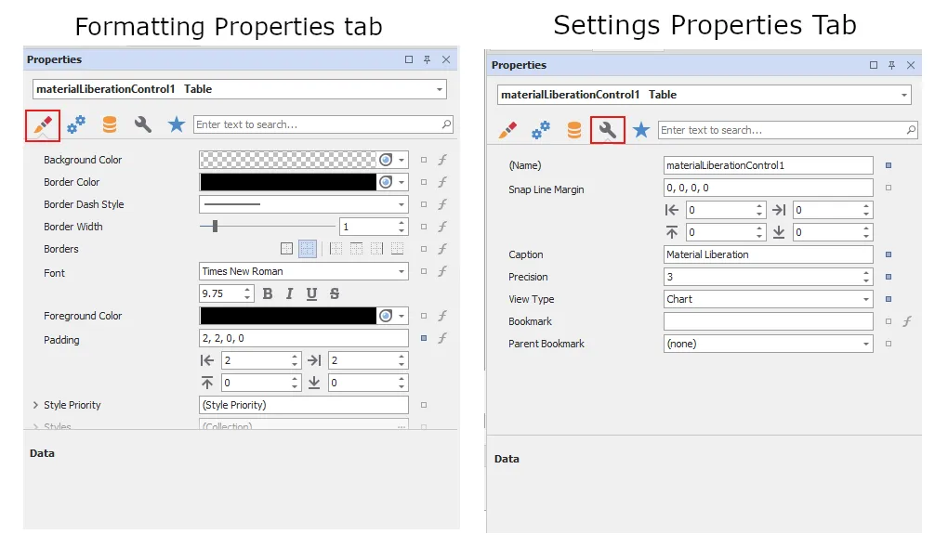Click search magnifier in right Properties panel
The height and width of the screenshot is (560, 948).
[911, 130]
